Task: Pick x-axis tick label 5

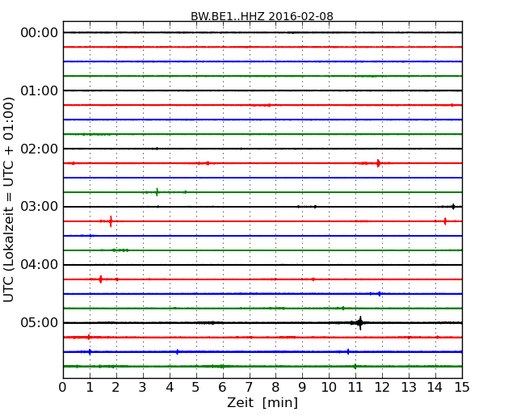Action: (x=196, y=387)
